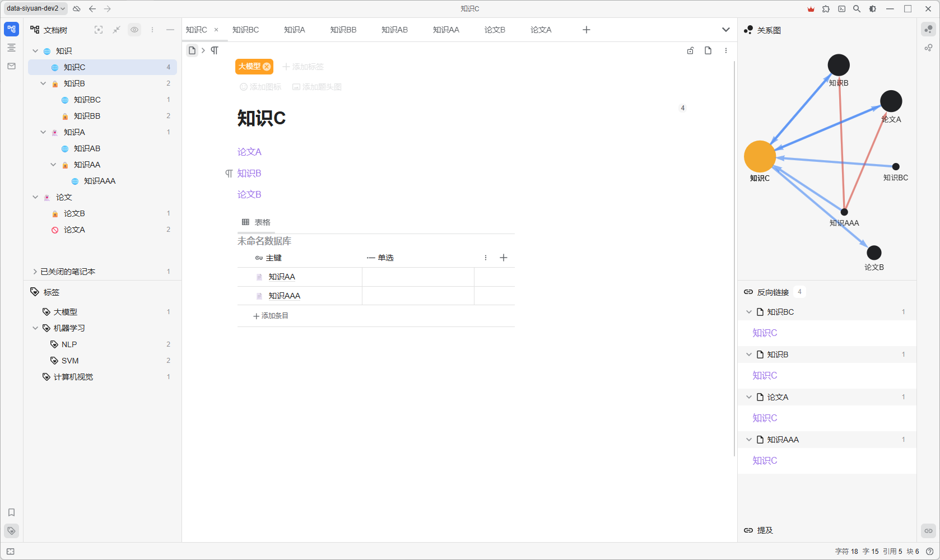Viewport: 940px width, 560px height.
Task: Toggle the document lock for editing
Action: [x=690, y=50]
